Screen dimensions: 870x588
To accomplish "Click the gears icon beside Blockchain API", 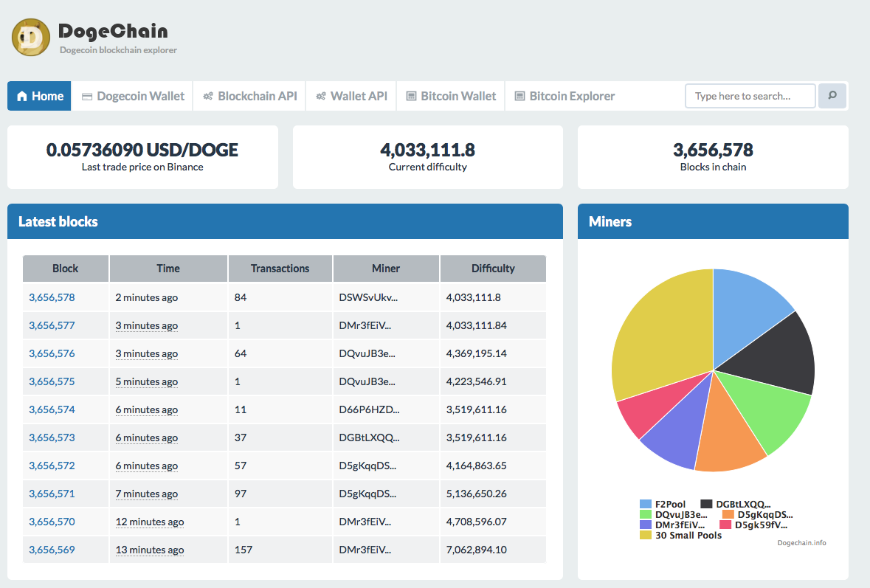I will (x=208, y=97).
